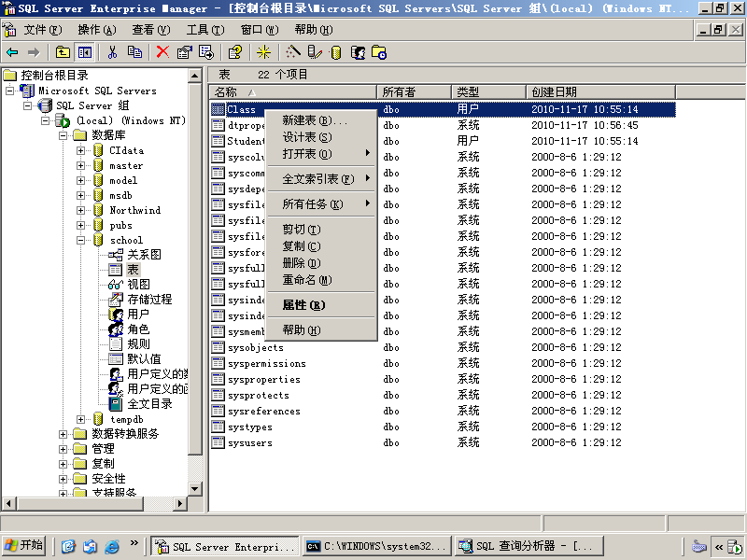Click the New Job toolbar icon
The image size is (747, 560).
pyautogui.click(x=379, y=52)
